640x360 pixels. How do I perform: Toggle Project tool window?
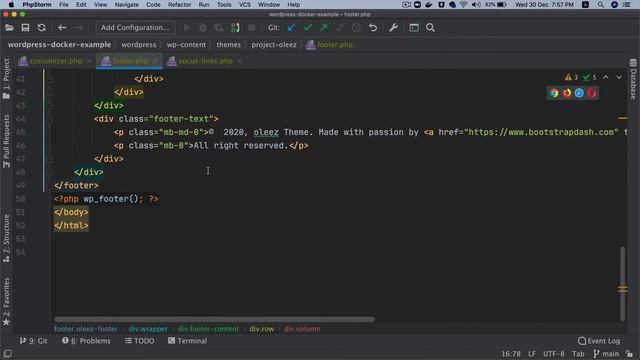tap(6, 78)
